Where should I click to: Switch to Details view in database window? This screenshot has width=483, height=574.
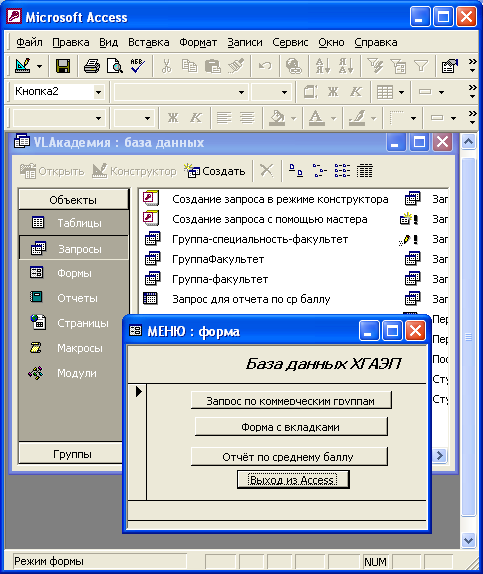tap(365, 171)
